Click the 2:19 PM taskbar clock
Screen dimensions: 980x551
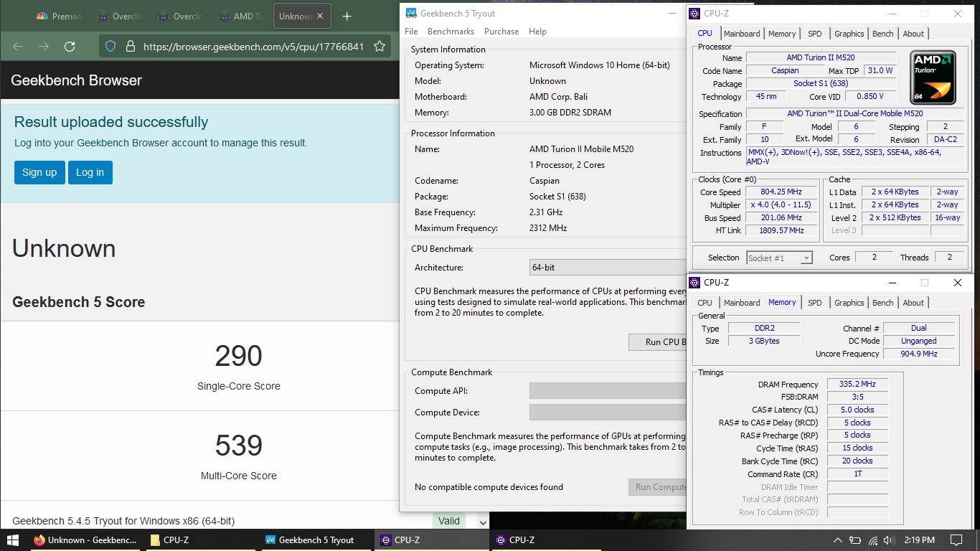[x=920, y=540]
